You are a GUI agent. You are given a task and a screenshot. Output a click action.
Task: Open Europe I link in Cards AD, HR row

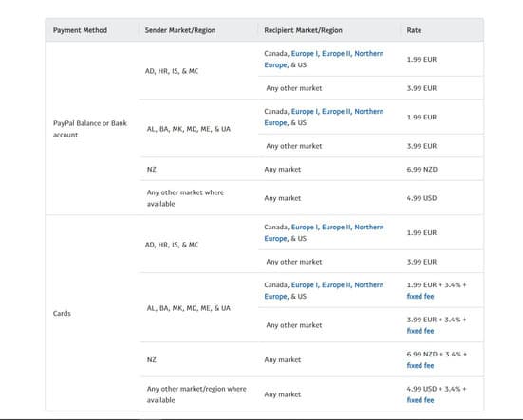[x=305, y=228]
